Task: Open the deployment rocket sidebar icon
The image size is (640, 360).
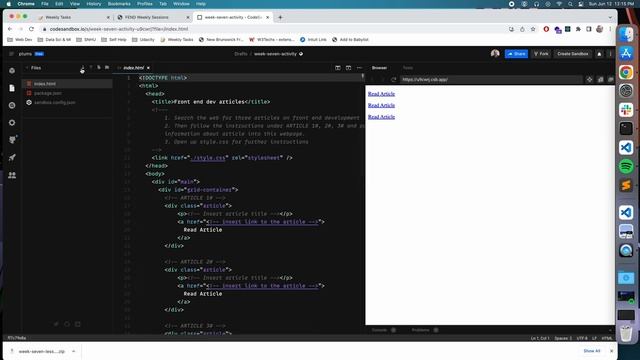Action: point(12,158)
